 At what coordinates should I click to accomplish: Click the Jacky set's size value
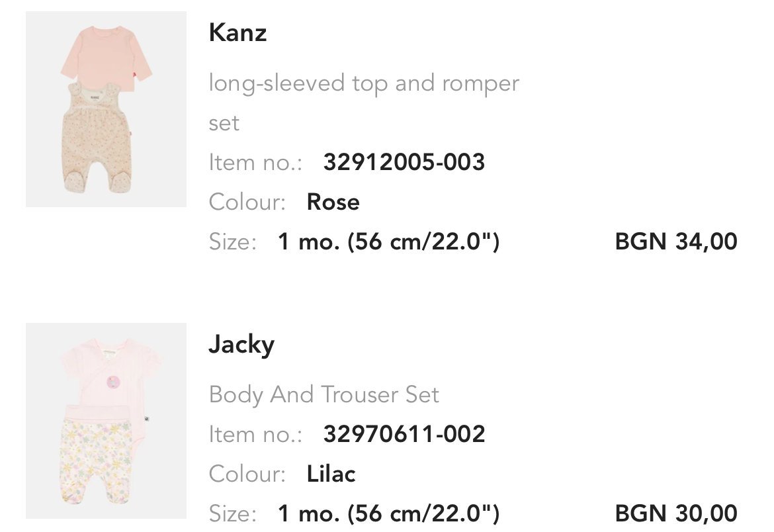[x=388, y=513]
